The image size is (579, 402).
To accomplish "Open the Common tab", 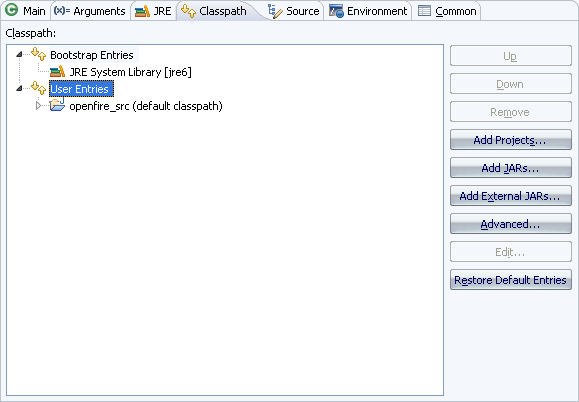I will pyautogui.click(x=446, y=11).
